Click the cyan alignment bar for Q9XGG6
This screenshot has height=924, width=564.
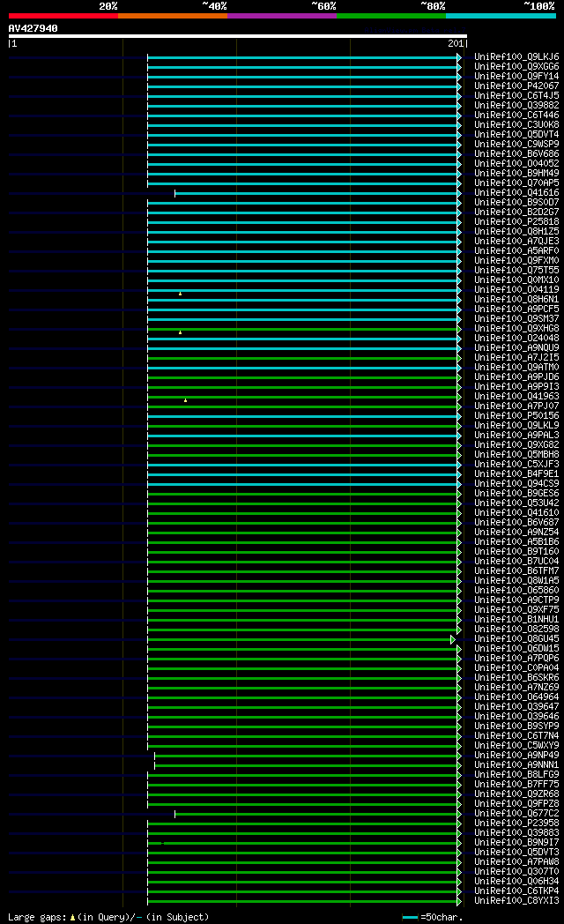(302, 67)
